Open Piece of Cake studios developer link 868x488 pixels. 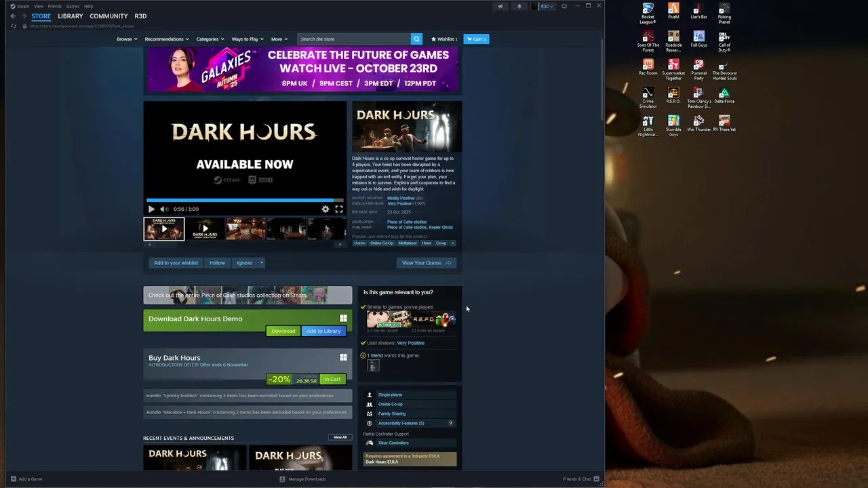(x=407, y=222)
